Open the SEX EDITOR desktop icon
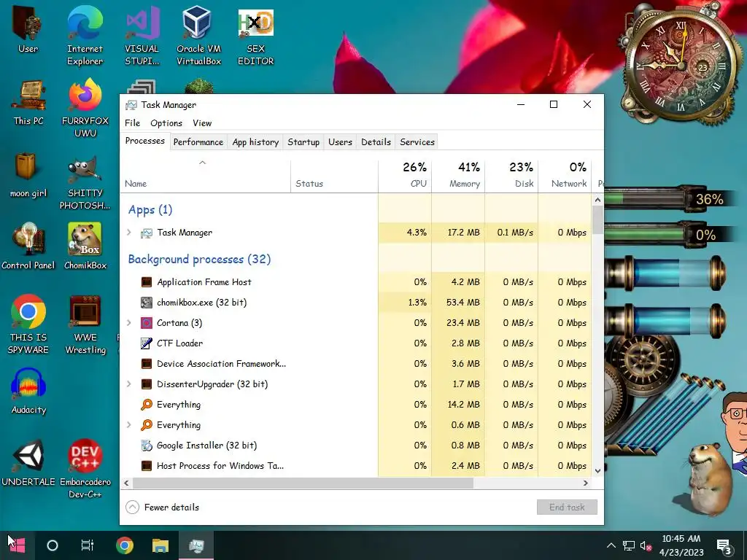This screenshot has width=747, height=560. coord(255,36)
